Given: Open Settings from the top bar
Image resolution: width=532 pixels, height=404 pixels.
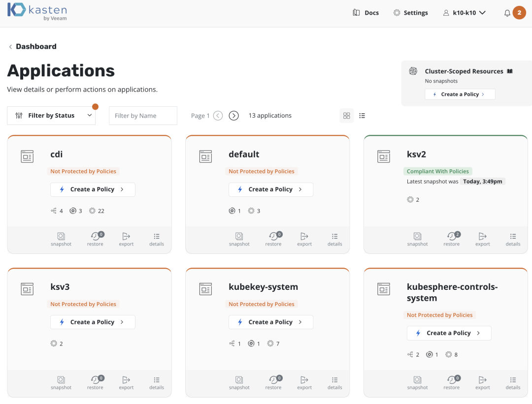Looking at the screenshot, I should [410, 13].
